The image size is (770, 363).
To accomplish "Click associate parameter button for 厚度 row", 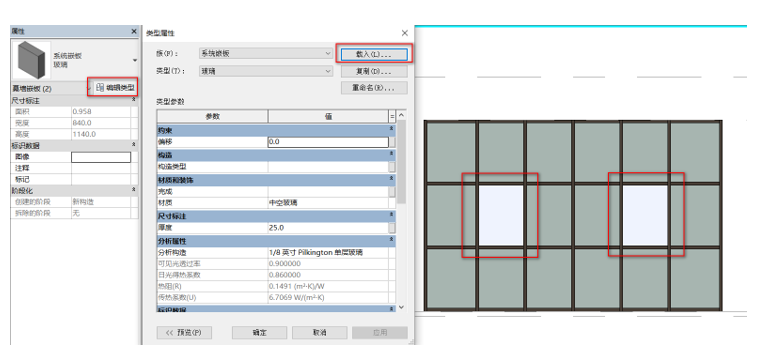I will (392, 228).
